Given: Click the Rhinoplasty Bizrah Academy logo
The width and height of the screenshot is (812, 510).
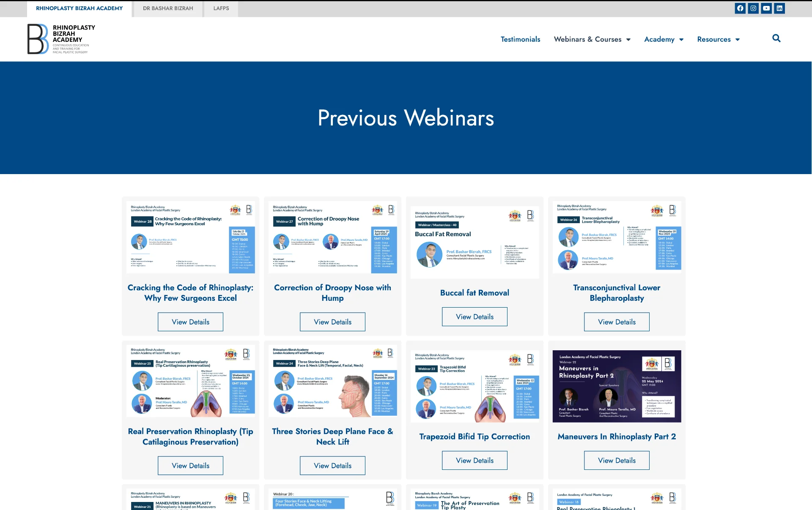Looking at the screenshot, I should 61,39.
